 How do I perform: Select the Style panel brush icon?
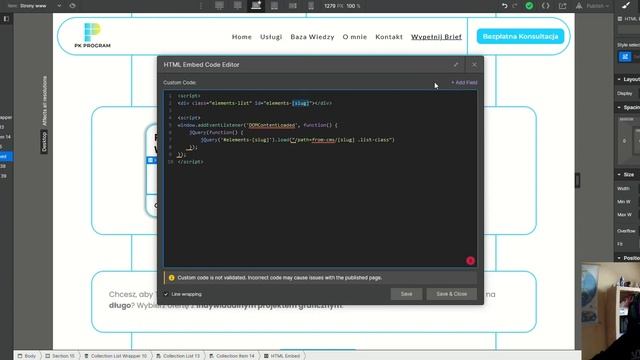(626, 6)
